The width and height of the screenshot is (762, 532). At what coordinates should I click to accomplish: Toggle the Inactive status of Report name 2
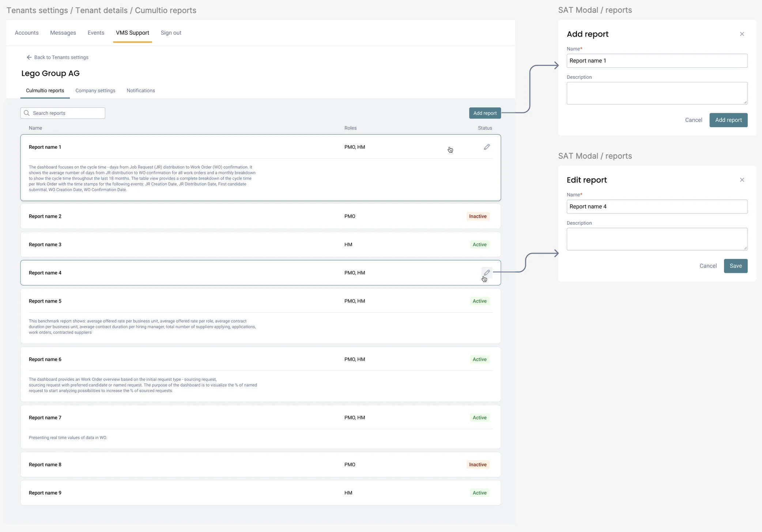coord(478,216)
